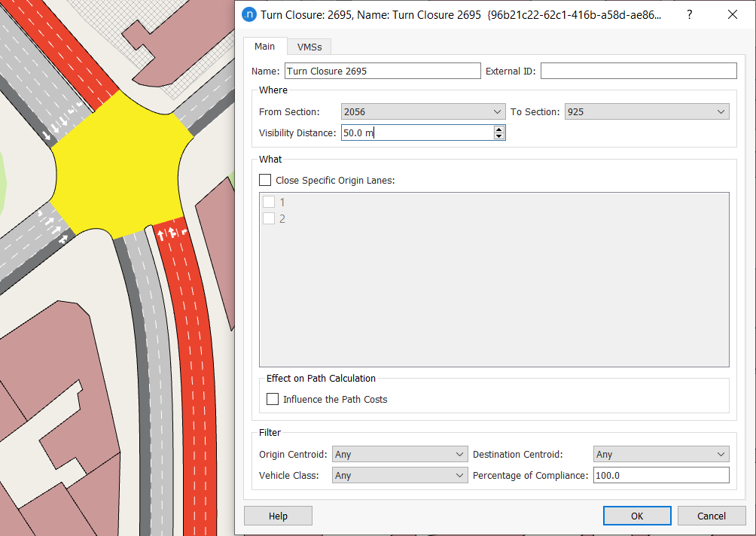Toggle Influence the Path Costs checkbox

(x=273, y=399)
